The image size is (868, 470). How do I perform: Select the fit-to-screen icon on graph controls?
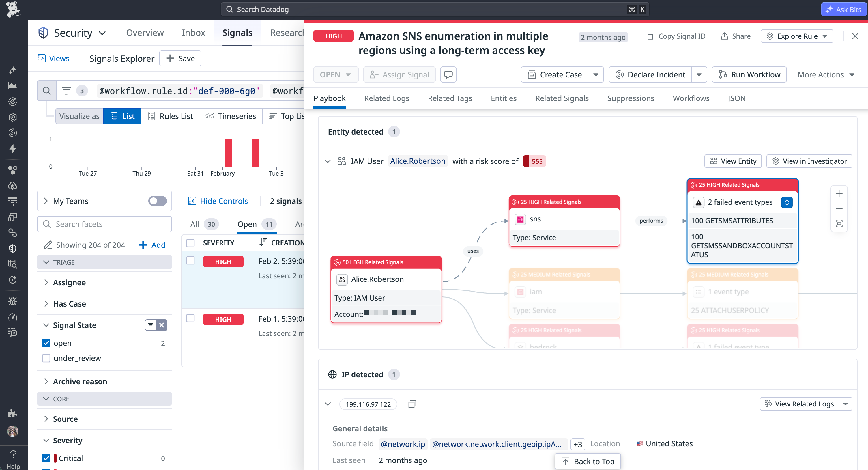(839, 223)
